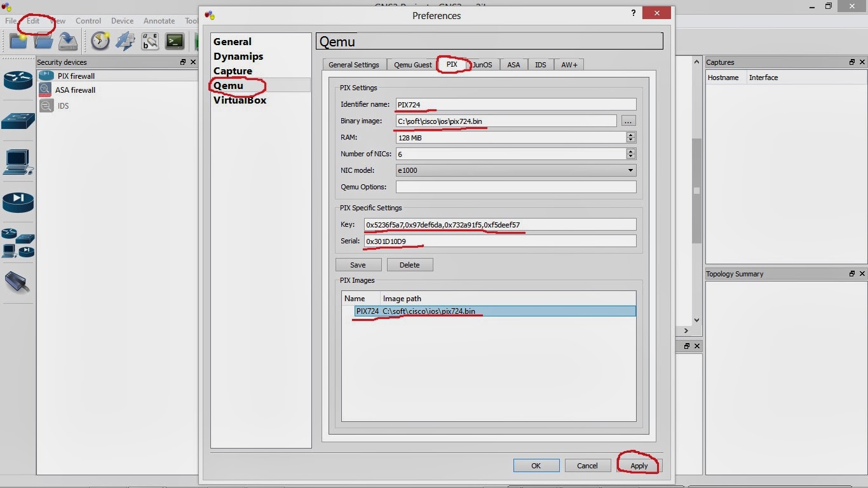This screenshot has width=868, height=488.
Task: Switch to the ASA tab
Action: (x=513, y=65)
